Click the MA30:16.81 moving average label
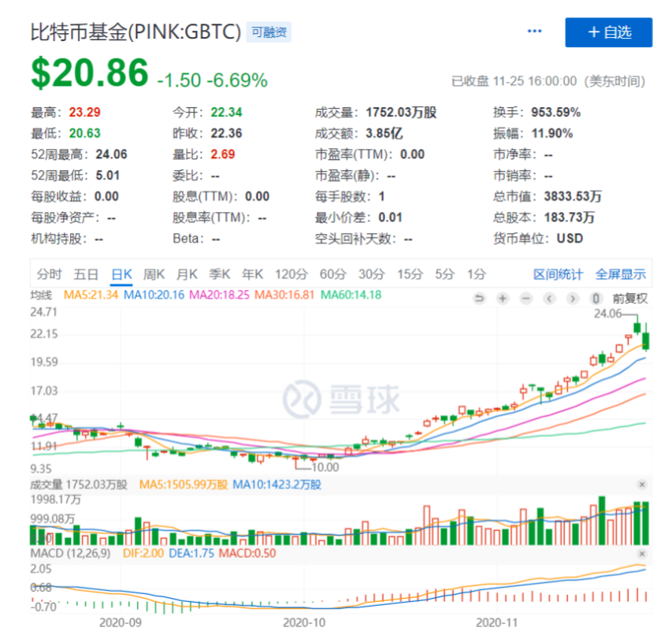672x635 pixels. point(284,295)
